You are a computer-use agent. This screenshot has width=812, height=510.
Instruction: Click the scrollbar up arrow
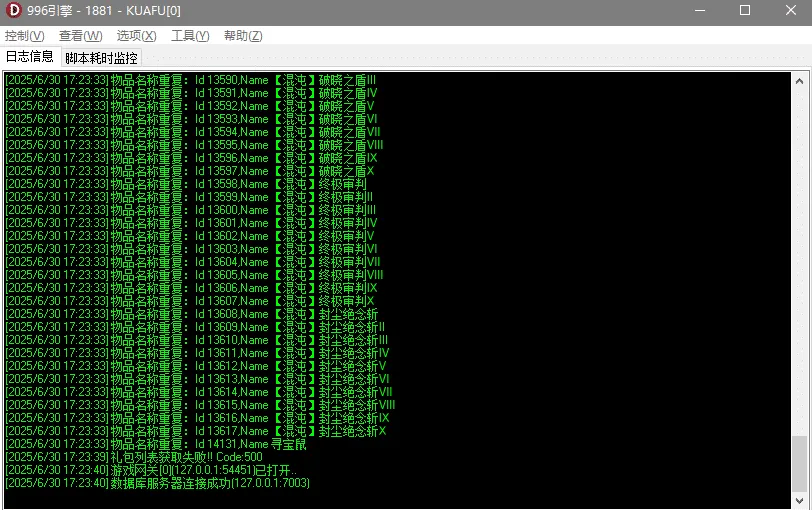(799, 81)
